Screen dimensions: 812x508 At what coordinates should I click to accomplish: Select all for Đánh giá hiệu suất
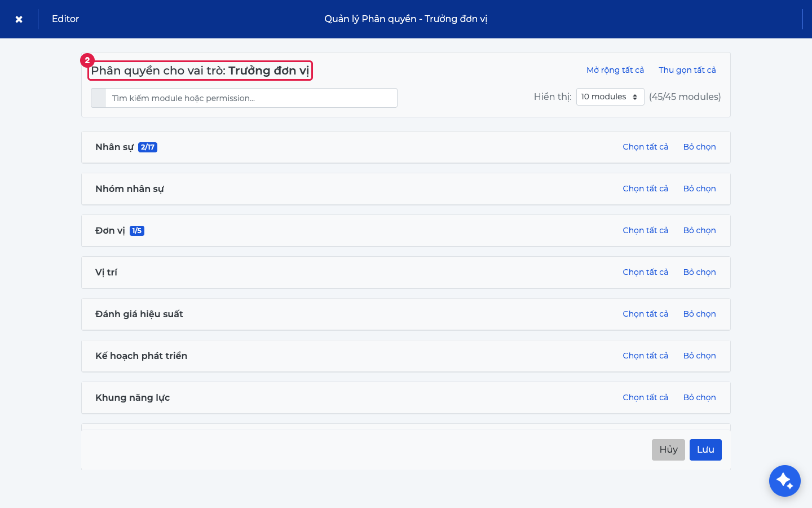click(x=645, y=314)
